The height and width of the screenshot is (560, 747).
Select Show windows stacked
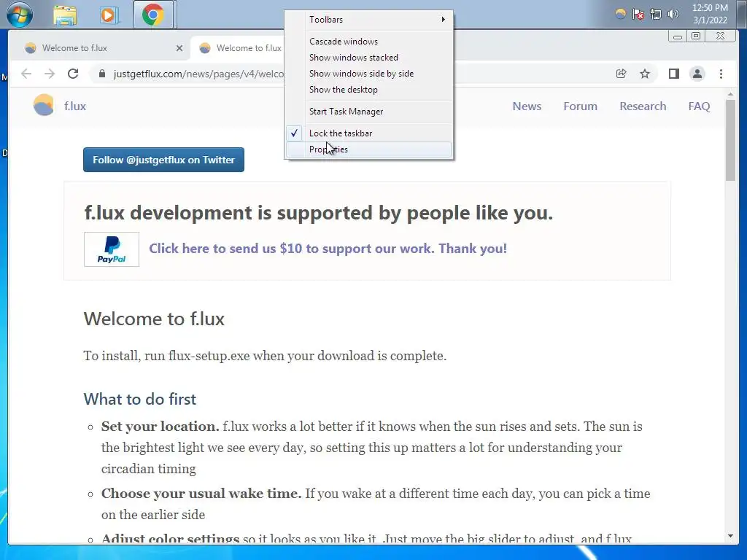coord(369,58)
